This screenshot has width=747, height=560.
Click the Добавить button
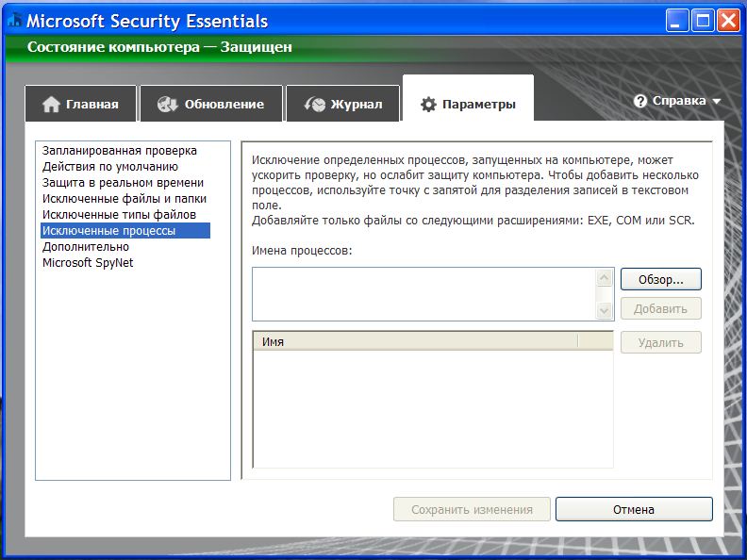pos(661,308)
